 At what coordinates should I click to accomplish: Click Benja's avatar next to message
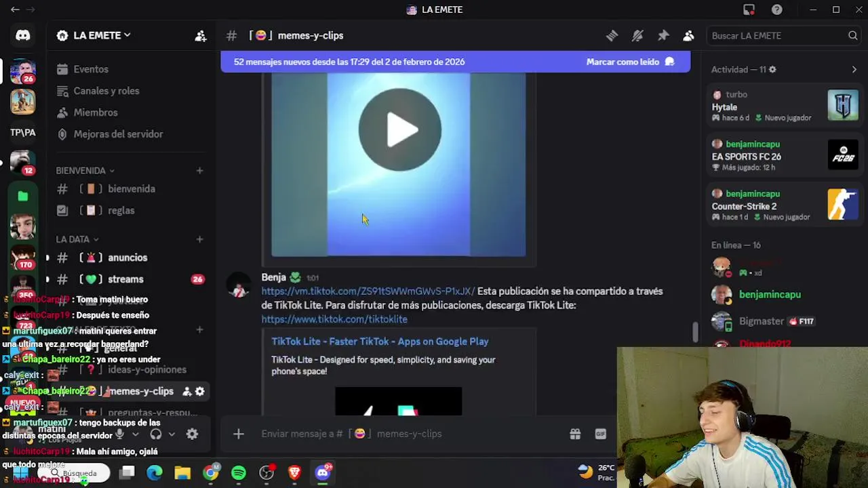(238, 286)
